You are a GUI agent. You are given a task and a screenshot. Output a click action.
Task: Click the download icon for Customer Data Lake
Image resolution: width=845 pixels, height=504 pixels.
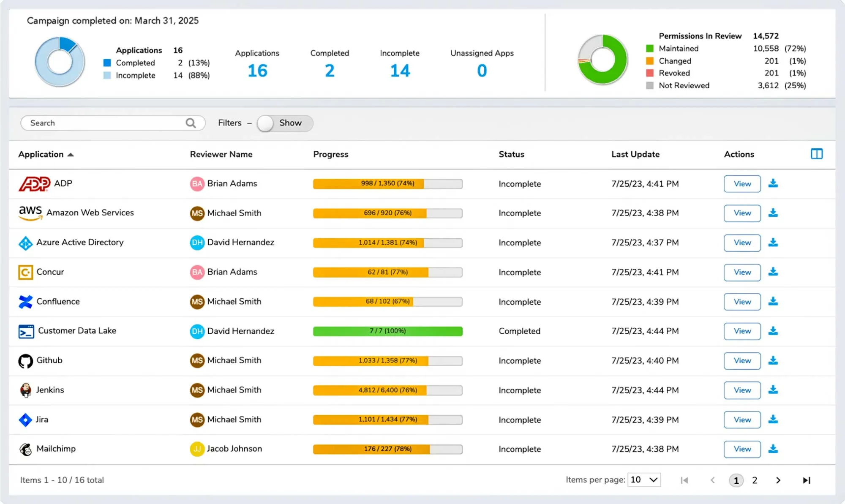point(773,331)
